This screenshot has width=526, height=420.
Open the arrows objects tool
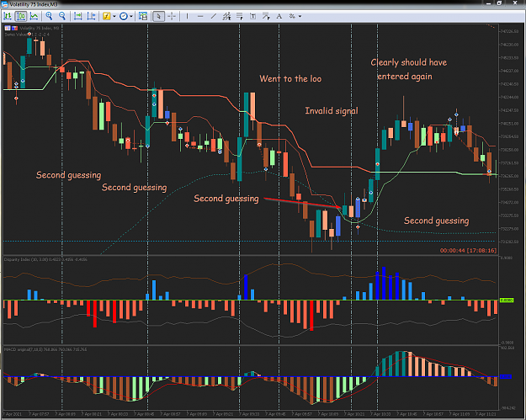coord(293,16)
